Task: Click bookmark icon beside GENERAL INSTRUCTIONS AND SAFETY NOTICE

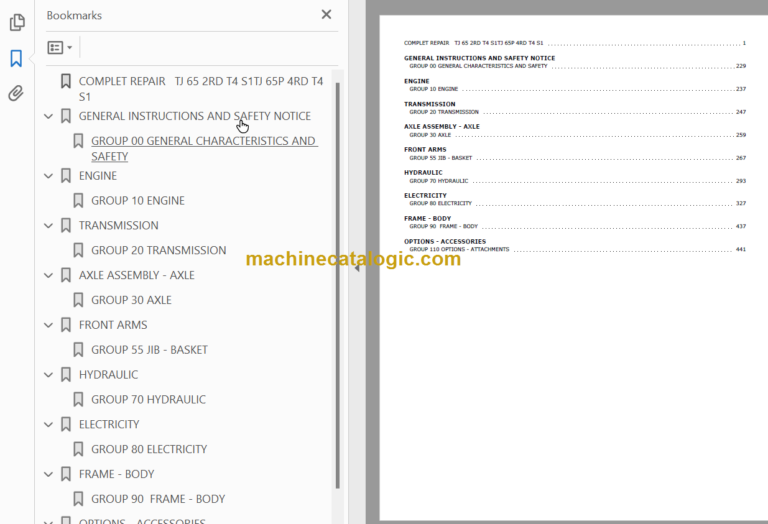Action: coord(66,116)
